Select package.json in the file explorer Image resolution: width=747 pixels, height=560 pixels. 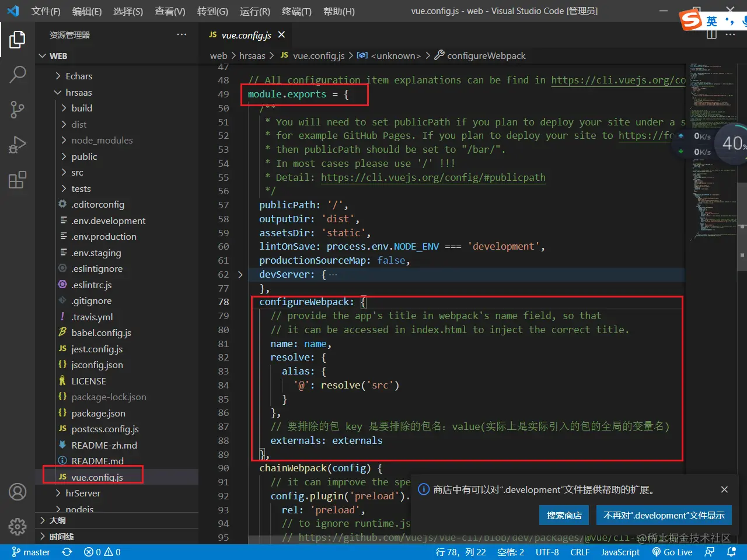(x=98, y=413)
